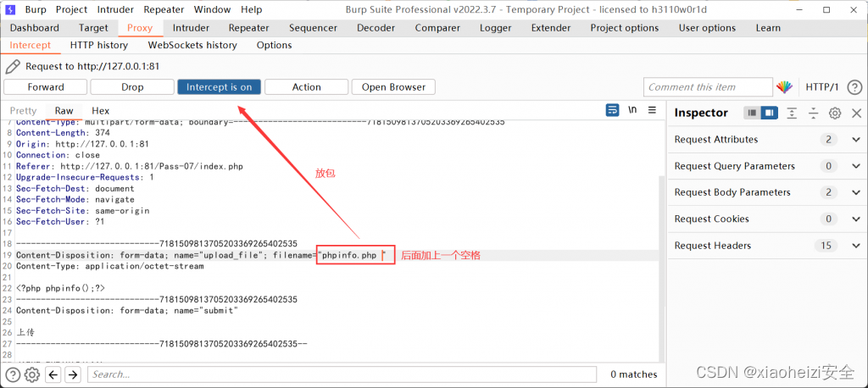This screenshot has height=388, width=868.
Task: Open the Project menu
Action: (x=71, y=9)
